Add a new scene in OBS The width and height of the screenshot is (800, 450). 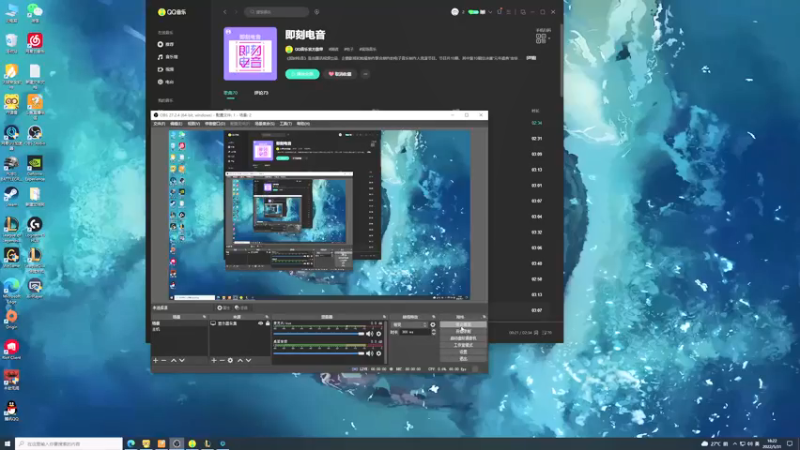point(156,360)
